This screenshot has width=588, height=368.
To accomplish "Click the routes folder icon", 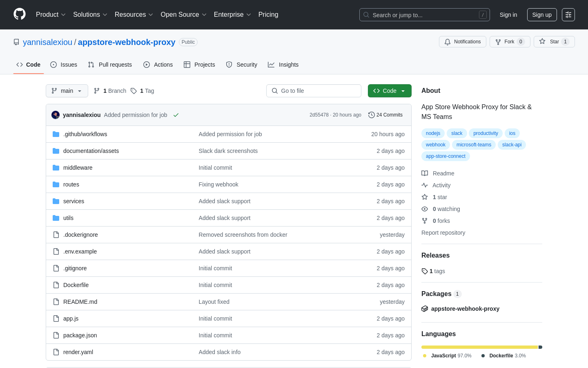I will point(56,184).
